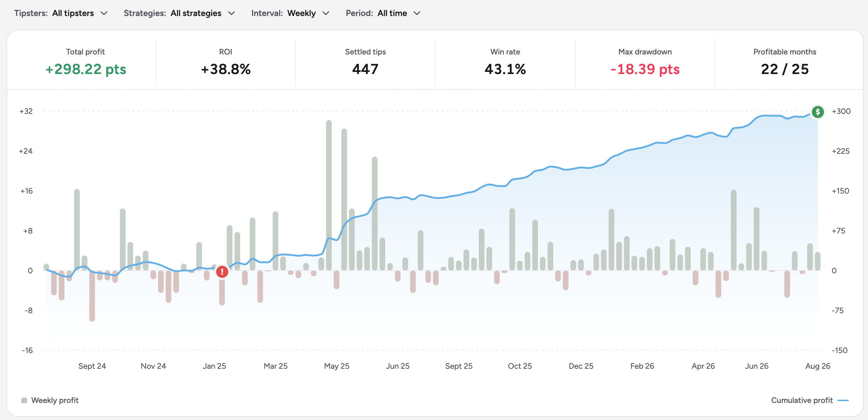
Task: Click the "-75" cumulative axis tick
Action: pos(838,310)
